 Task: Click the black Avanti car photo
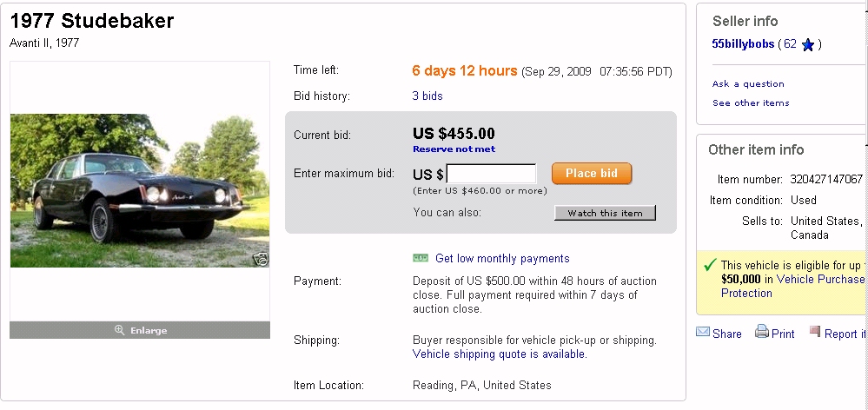tap(139, 191)
